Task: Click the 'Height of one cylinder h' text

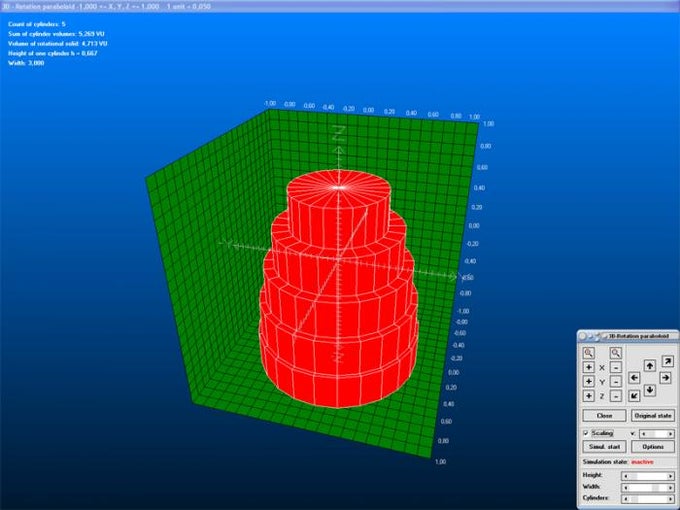Action: tap(52, 53)
